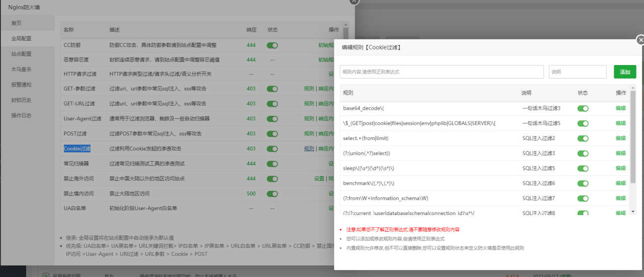The height and width of the screenshot is (277, 644).
Task: Click the UA白名单 row name
Action: [74, 209]
